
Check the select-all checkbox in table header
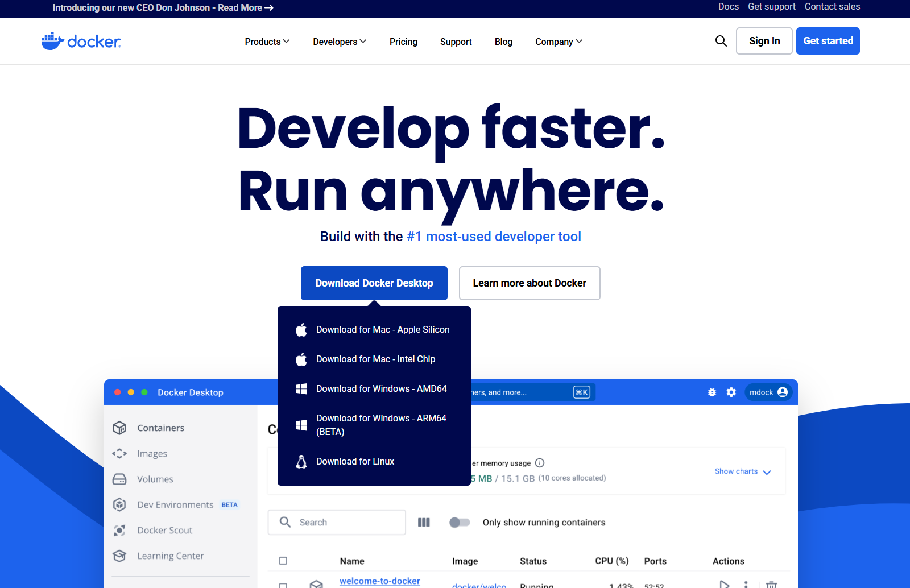click(283, 561)
